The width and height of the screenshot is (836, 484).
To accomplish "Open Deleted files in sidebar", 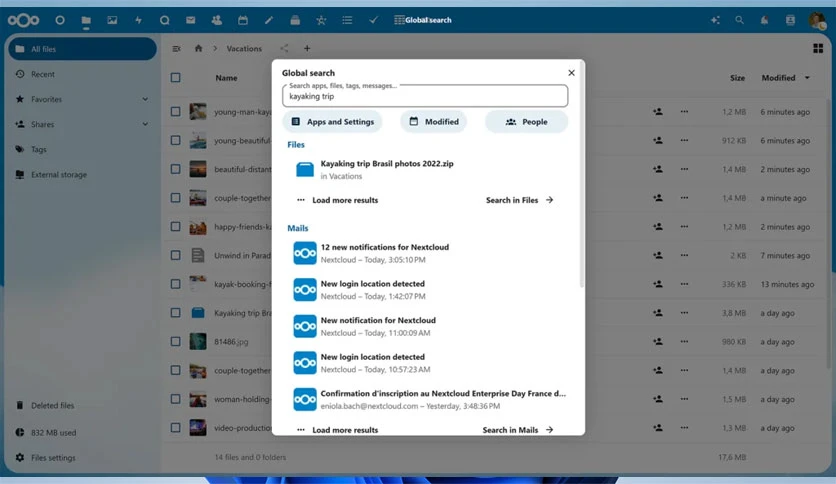I will 82,405.
